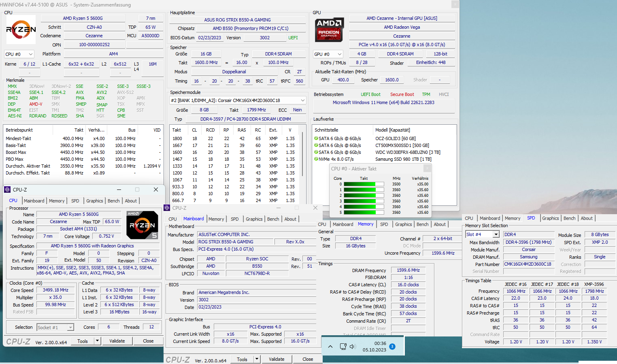Click the green status icon for WDC WD30EFRX drive
The width and height of the screenshot is (617, 364).
[x=316, y=152]
